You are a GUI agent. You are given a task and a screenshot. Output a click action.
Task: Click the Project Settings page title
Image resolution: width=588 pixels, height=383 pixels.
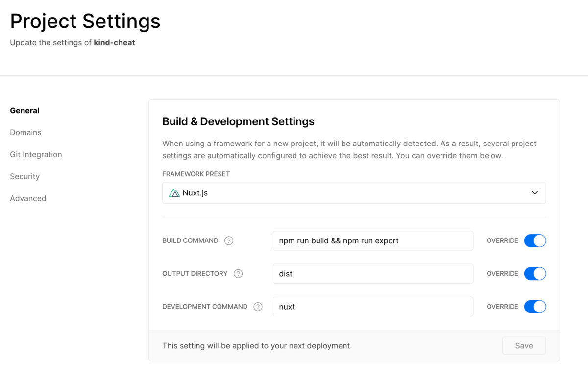[85, 22]
